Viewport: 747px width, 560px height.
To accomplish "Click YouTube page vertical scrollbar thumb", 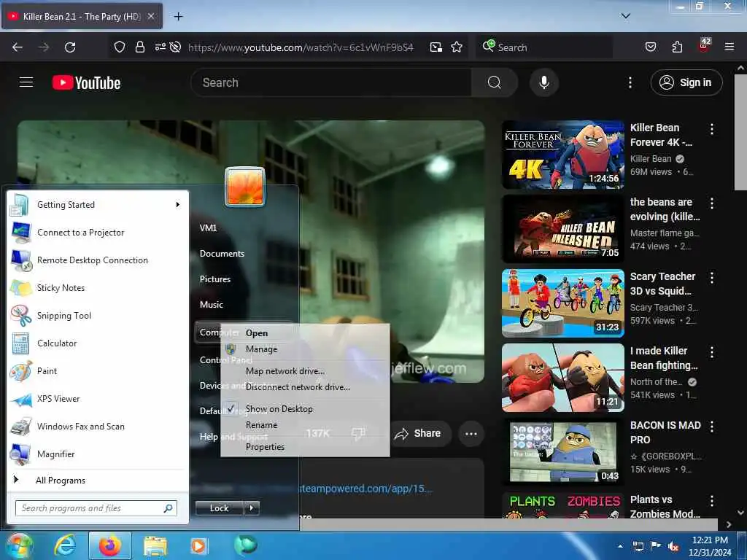I will pyautogui.click(x=741, y=133).
